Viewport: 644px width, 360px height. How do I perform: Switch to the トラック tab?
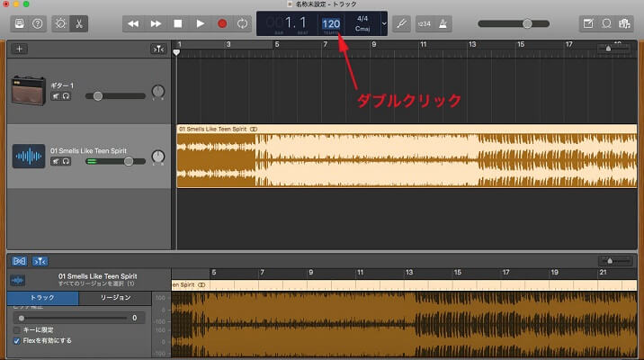tap(42, 298)
